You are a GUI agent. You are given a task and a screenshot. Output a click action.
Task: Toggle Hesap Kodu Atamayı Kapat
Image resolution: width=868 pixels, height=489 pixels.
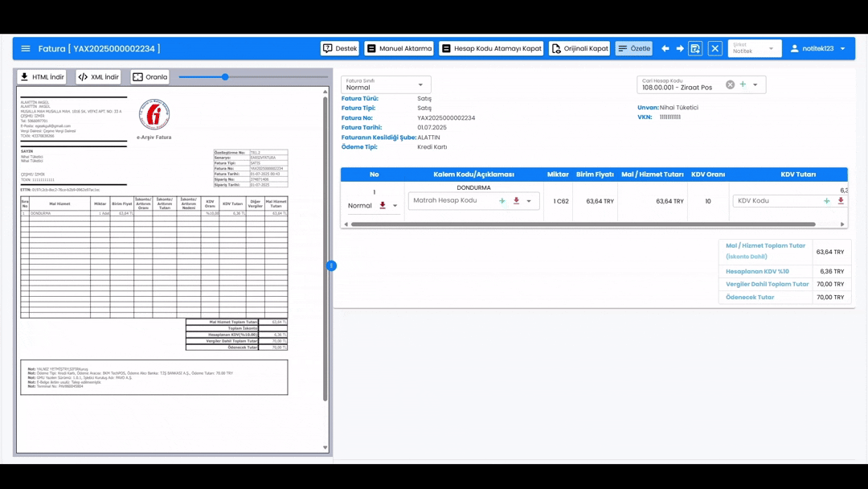click(x=491, y=49)
